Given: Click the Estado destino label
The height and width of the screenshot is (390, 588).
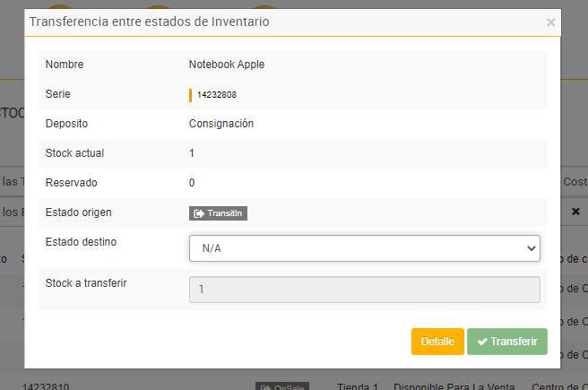Looking at the screenshot, I should (x=81, y=242).
